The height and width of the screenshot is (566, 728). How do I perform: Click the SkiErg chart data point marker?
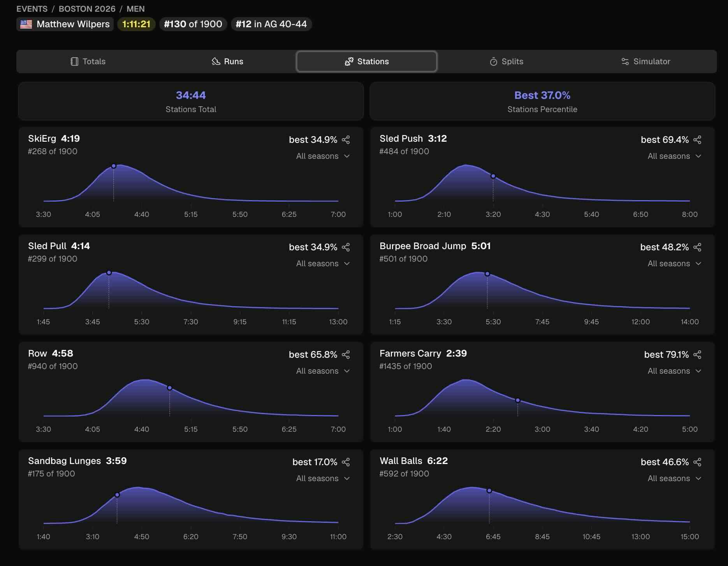tap(114, 166)
